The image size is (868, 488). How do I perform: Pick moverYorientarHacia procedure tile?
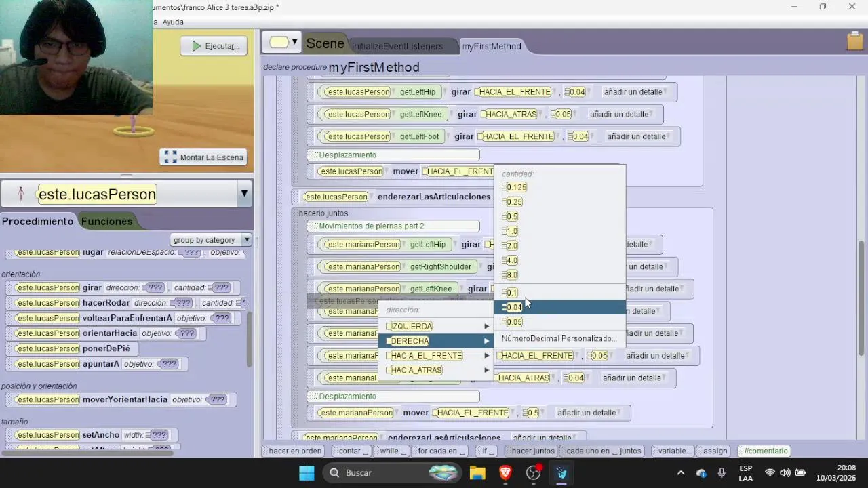(121, 399)
